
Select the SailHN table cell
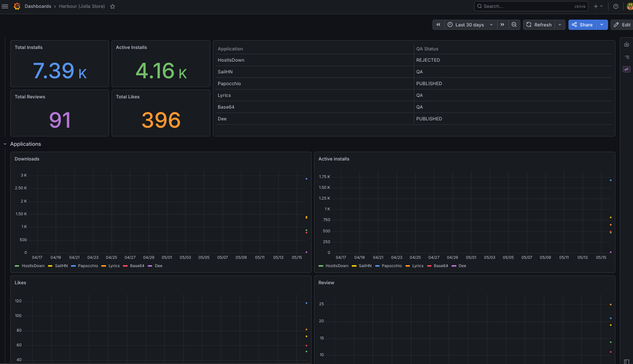(x=315, y=72)
